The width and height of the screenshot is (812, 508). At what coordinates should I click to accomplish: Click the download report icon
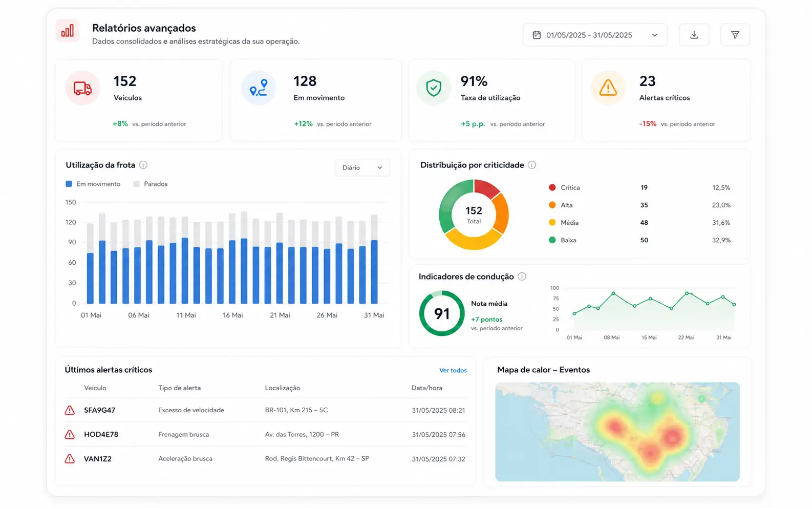point(694,35)
